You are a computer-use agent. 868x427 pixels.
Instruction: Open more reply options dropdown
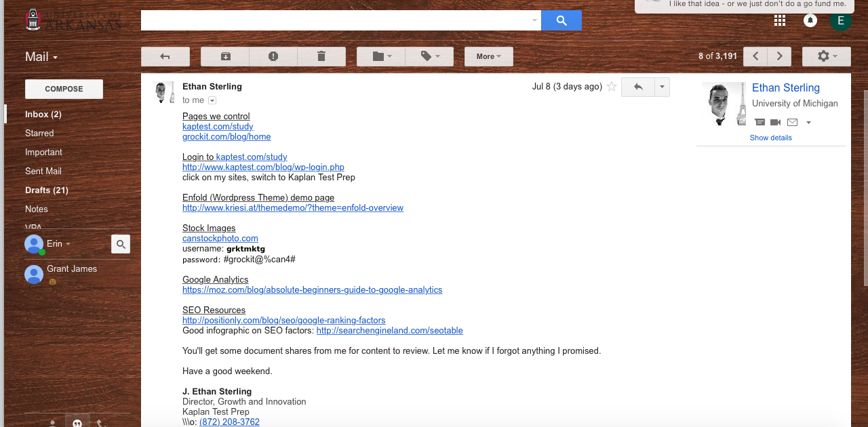pos(663,87)
